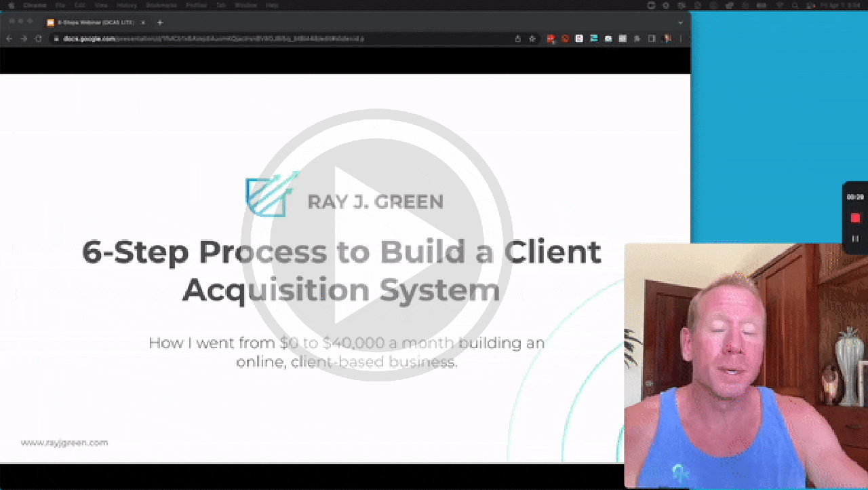Open the Help menu

pyautogui.click(x=272, y=5)
